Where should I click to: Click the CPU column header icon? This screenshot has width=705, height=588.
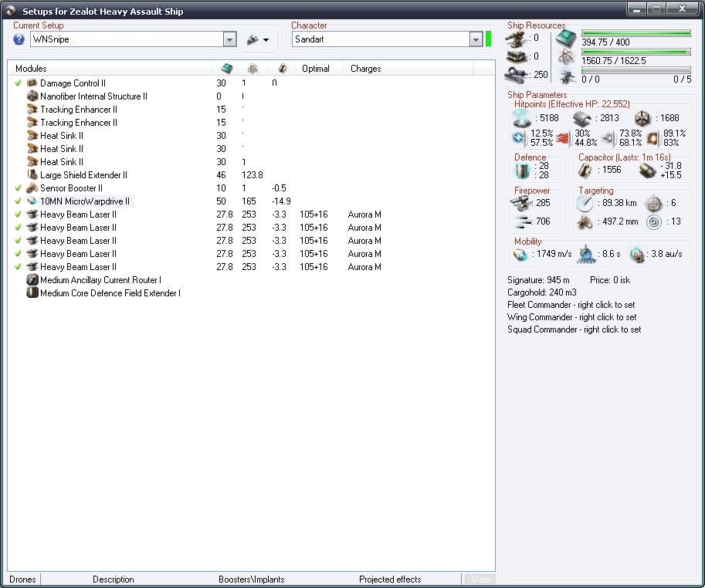coord(227,68)
